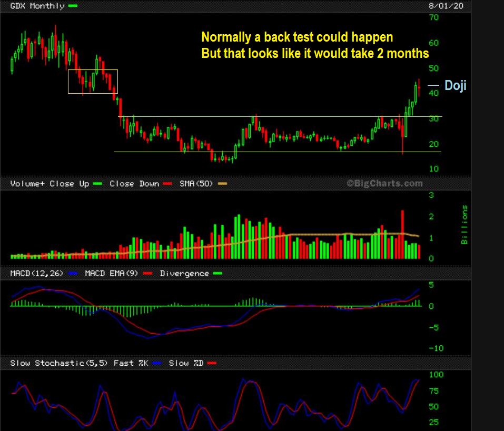Screen dimensions: 504x431
Task: Click the tan SMA(50) legend swatch
Action: click(x=222, y=184)
